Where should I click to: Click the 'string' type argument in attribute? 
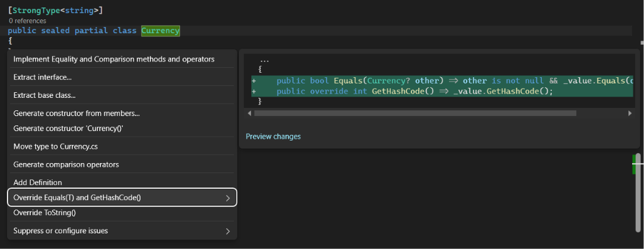[x=79, y=10]
